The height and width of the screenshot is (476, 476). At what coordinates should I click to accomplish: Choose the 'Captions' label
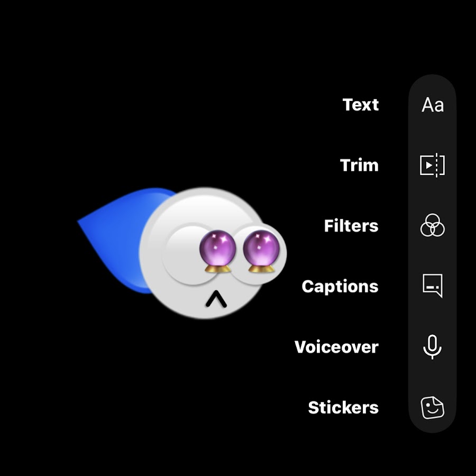340,286
